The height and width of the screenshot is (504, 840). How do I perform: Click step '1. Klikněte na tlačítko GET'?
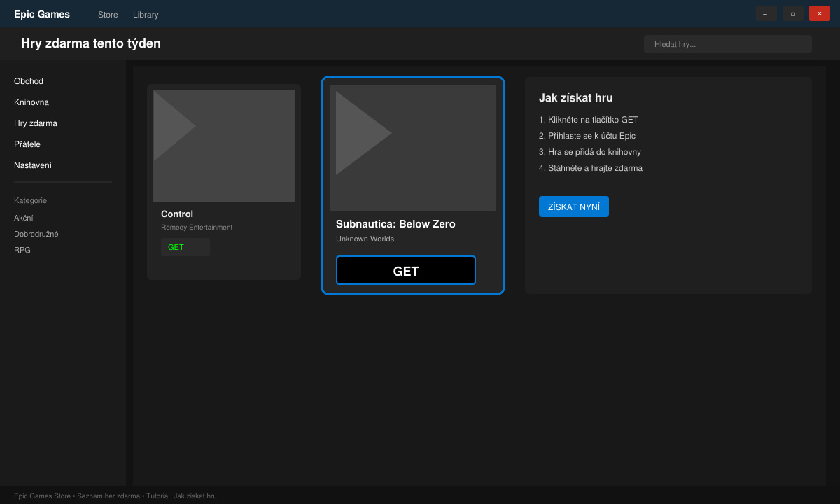589,120
